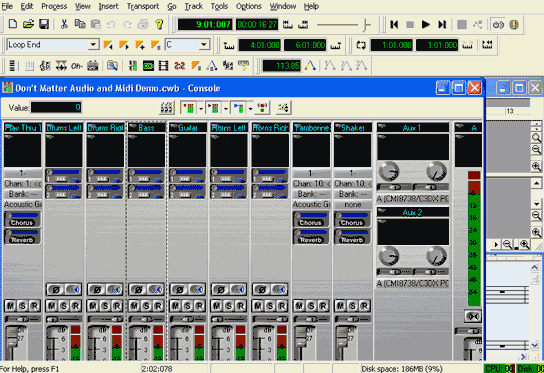Mute the Tamborine track
The image size is (544, 373).
(299, 306)
